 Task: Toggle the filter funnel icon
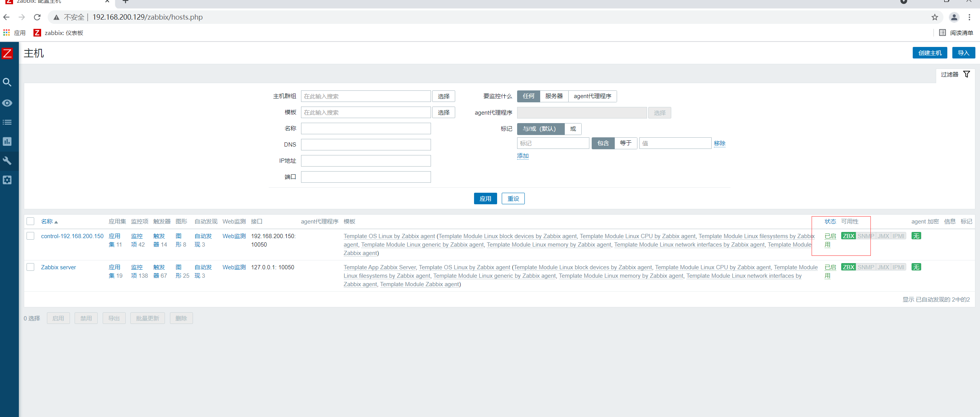coord(967,74)
